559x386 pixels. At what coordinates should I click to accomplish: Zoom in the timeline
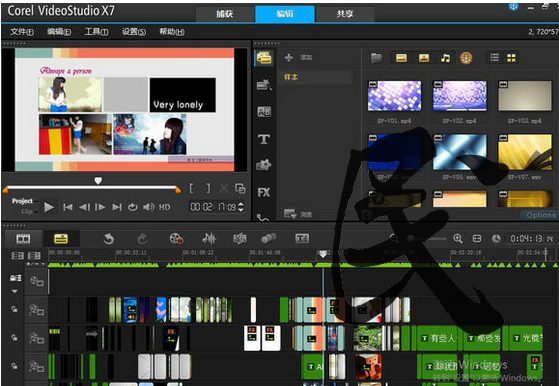coord(457,239)
